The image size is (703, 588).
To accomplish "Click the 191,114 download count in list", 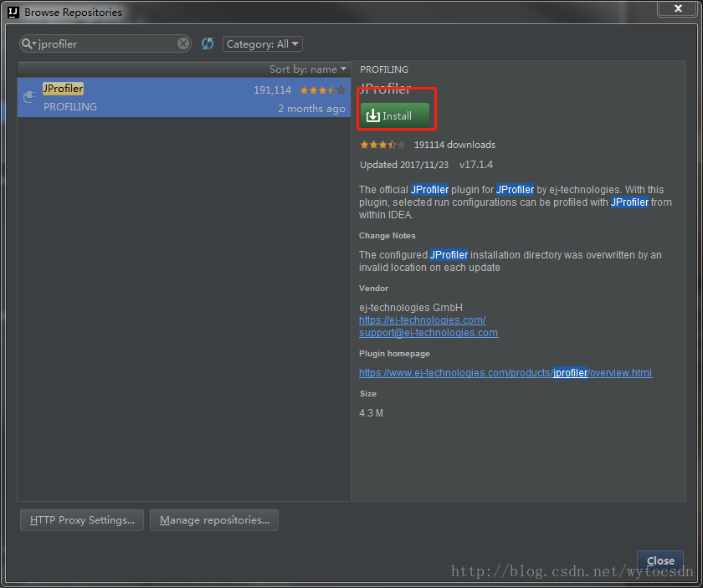I will [272, 90].
